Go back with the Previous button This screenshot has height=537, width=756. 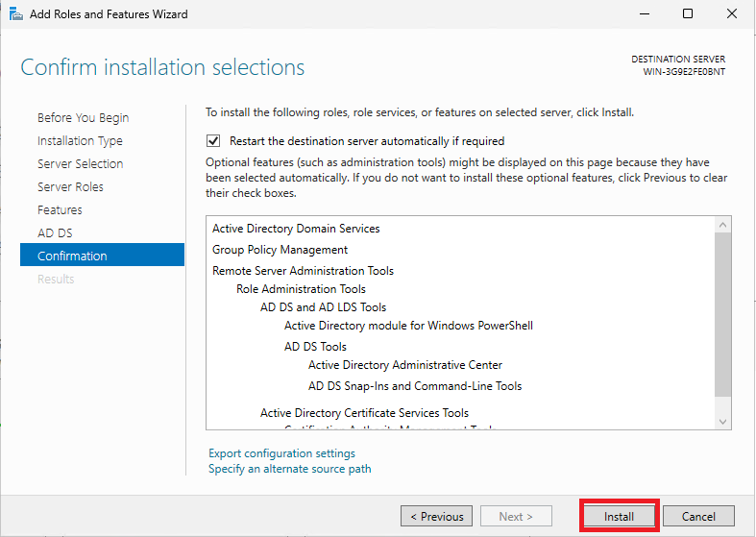(x=436, y=516)
